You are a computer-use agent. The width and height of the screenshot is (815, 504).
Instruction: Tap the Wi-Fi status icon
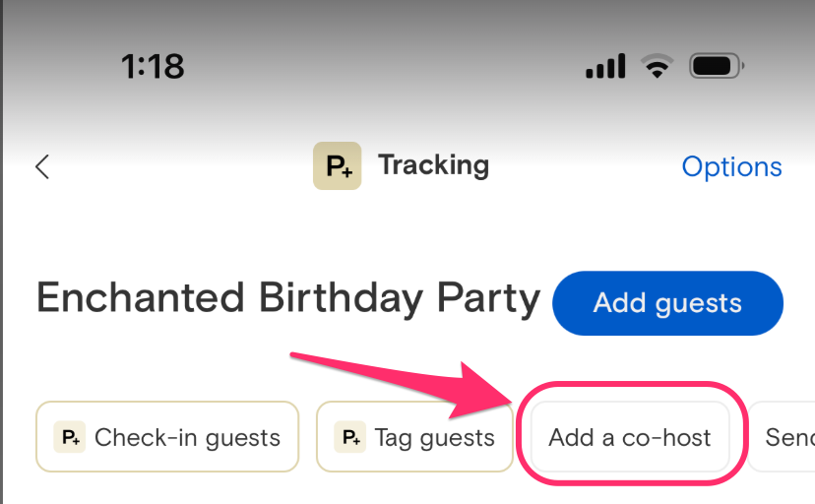click(x=657, y=66)
